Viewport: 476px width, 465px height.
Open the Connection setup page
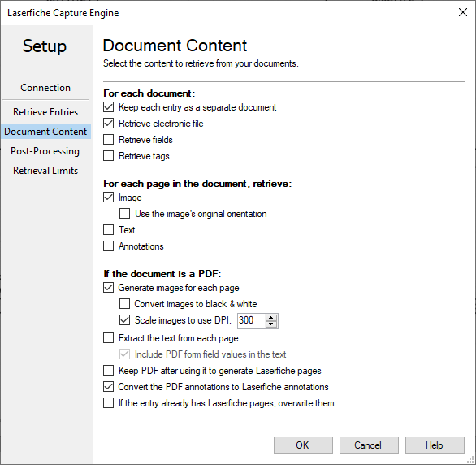pyautogui.click(x=45, y=88)
